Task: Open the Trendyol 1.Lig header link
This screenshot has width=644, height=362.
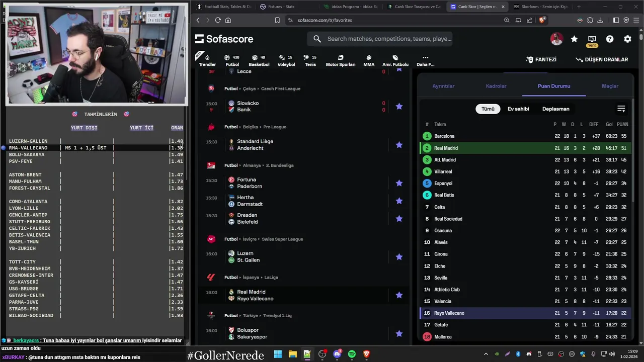Action: point(277,316)
